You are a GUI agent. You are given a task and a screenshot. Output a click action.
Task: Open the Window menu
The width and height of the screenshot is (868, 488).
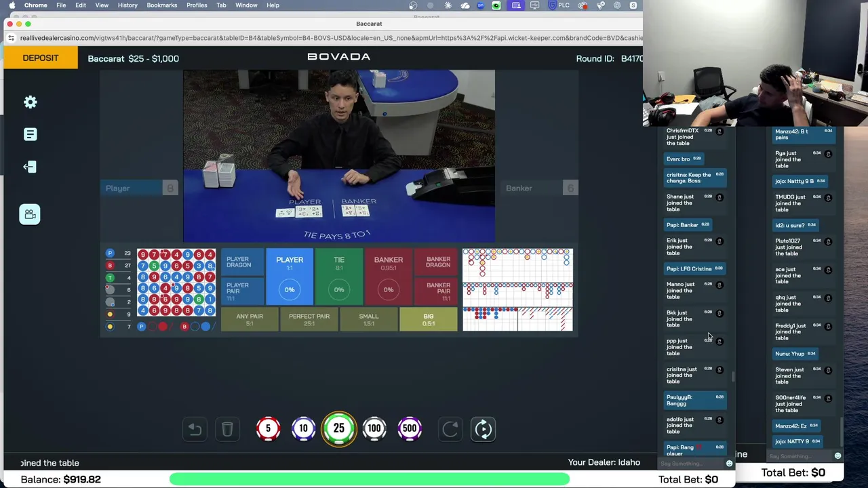(246, 5)
